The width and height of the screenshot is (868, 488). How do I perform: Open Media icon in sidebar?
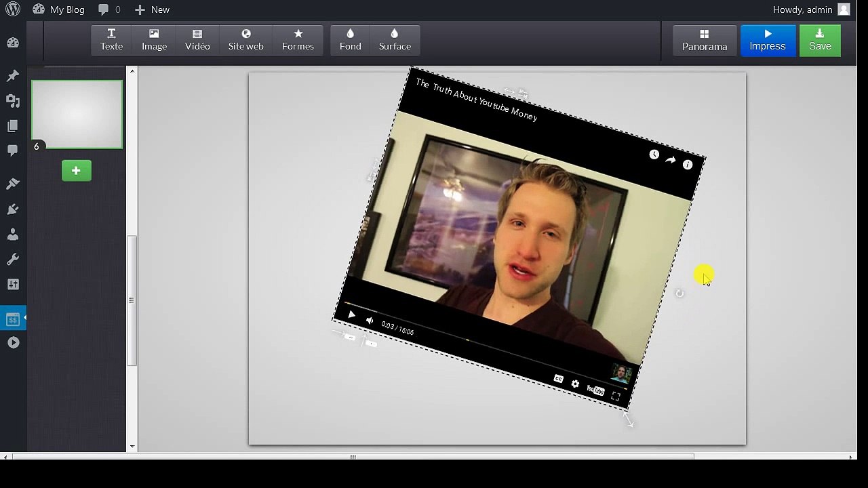(13, 100)
